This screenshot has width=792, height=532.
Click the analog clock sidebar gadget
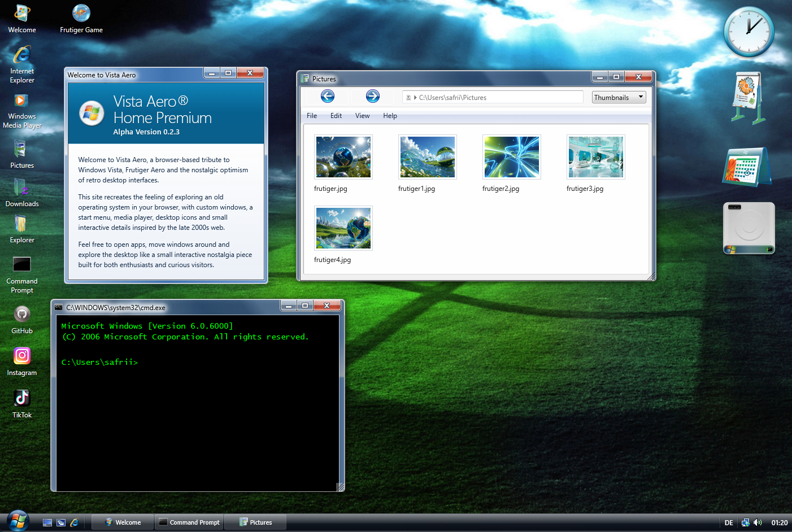749,32
